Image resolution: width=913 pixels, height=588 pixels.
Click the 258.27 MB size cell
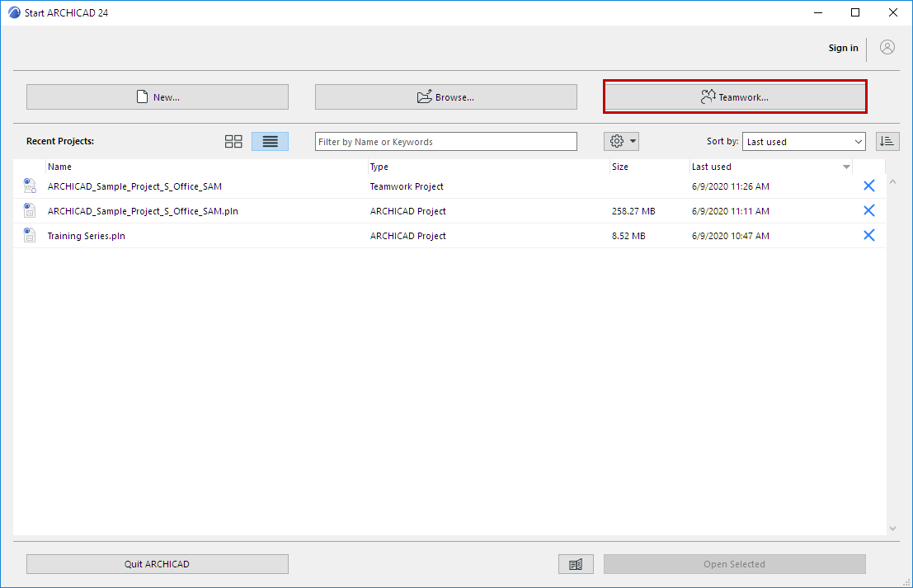click(633, 211)
